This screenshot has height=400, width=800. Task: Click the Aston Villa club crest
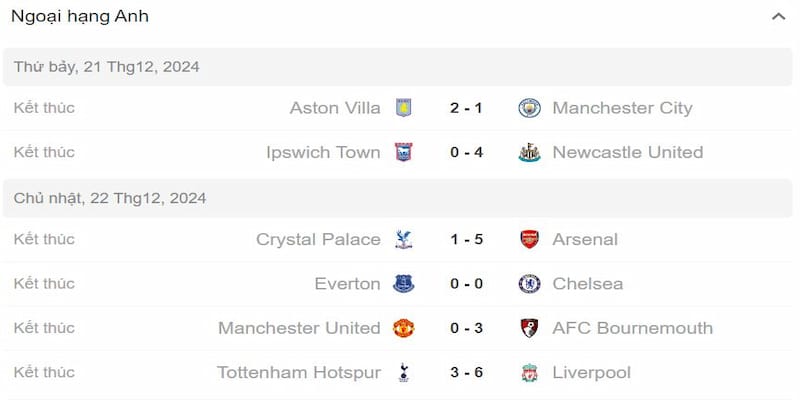point(403,108)
